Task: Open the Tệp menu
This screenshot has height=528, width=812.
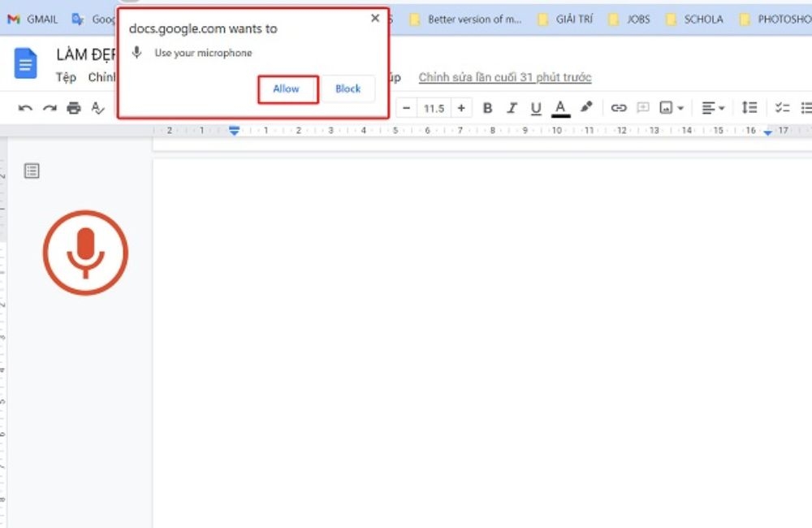Action: coord(66,77)
